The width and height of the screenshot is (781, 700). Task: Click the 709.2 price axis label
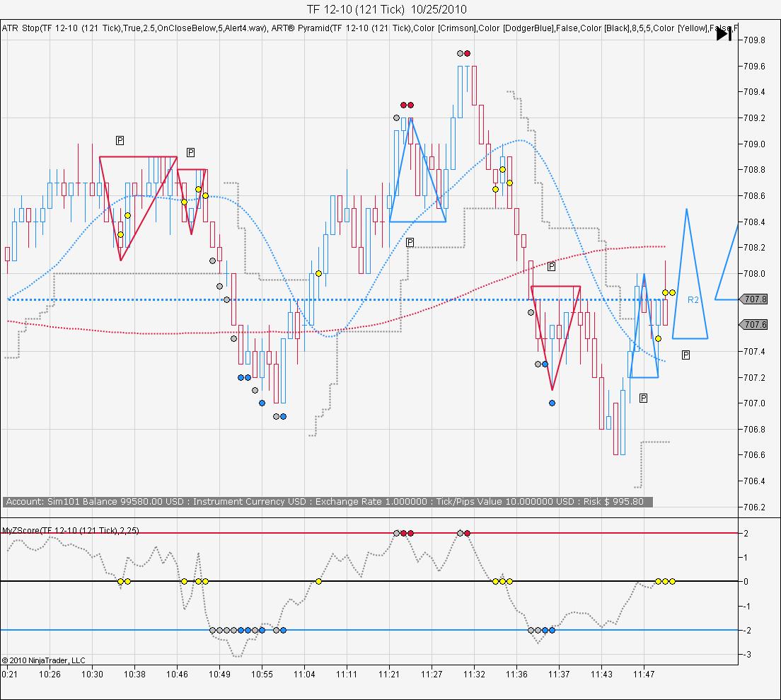pyautogui.click(x=754, y=118)
